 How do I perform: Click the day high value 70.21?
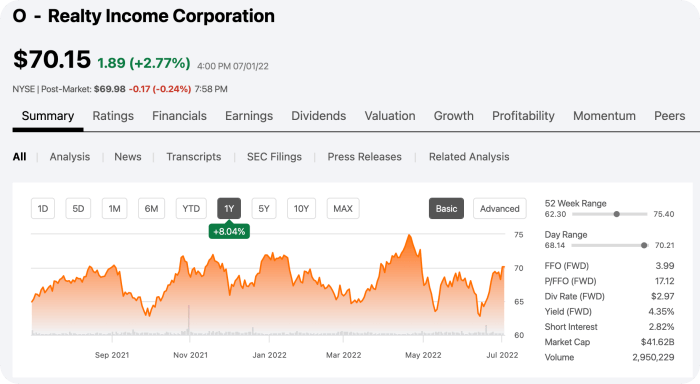[x=664, y=245]
